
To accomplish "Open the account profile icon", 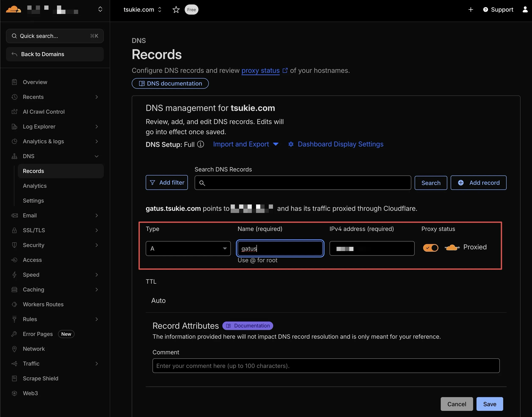I will point(525,10).
